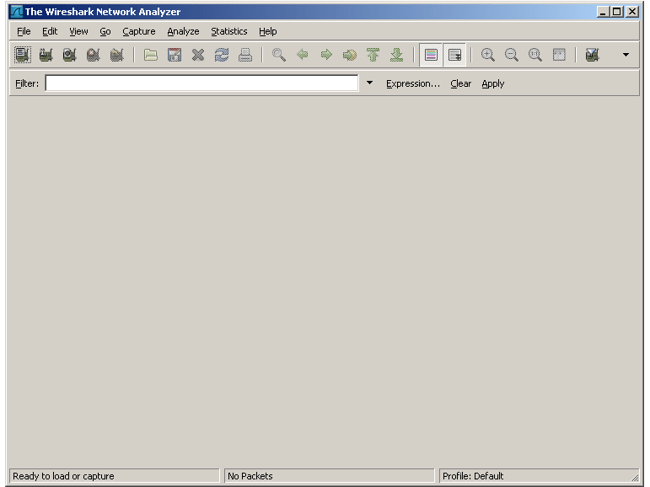This screenshot has height=487, width=650.
Task: Click the 'No Packets' status text
Action: tap(250, 476)
